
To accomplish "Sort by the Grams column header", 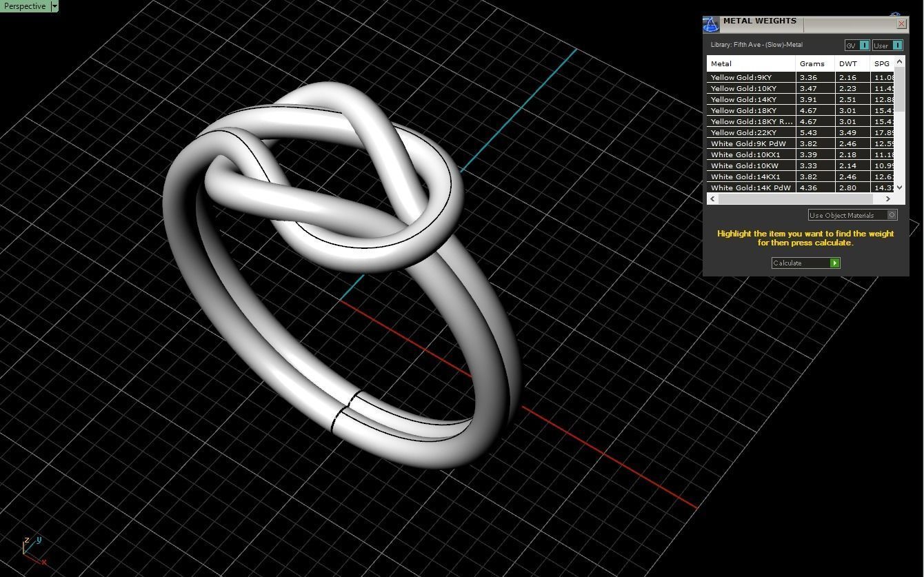I will [x=815, y=63].
